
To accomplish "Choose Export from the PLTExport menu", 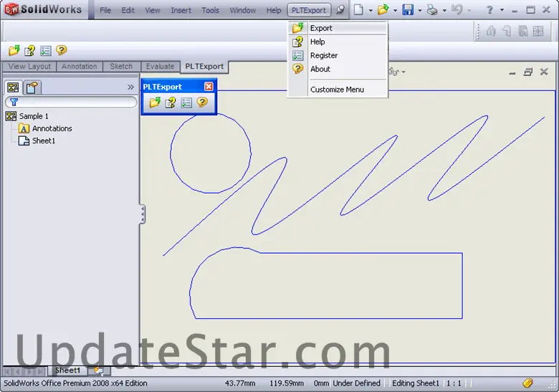I will pyautogui.click(x=338, y=28).
